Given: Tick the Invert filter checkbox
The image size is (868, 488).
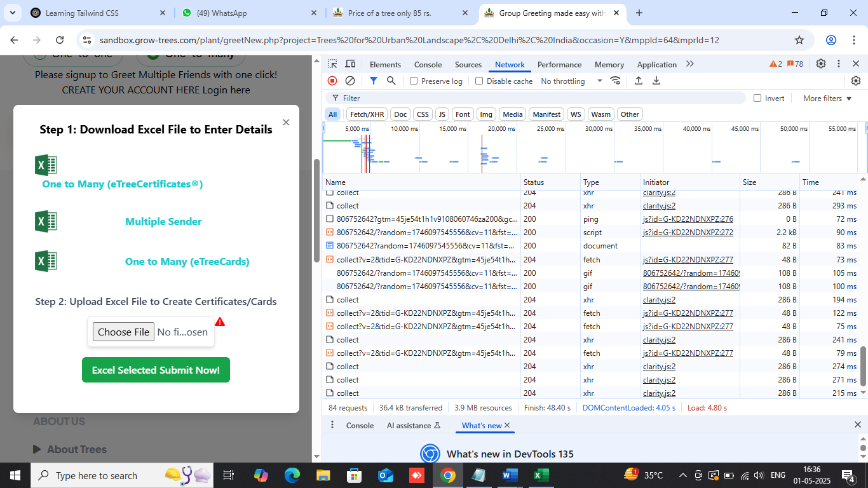Looking at the screenshot, I should 757,98.
